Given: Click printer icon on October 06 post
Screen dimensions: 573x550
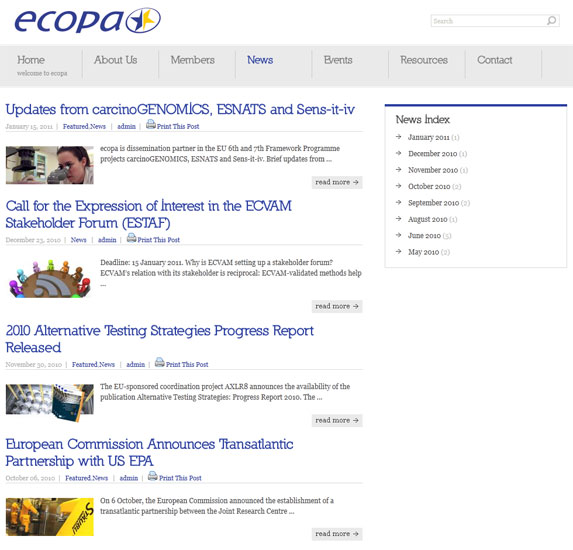Looking at the screenshot, I should click(x=153, y=476).
